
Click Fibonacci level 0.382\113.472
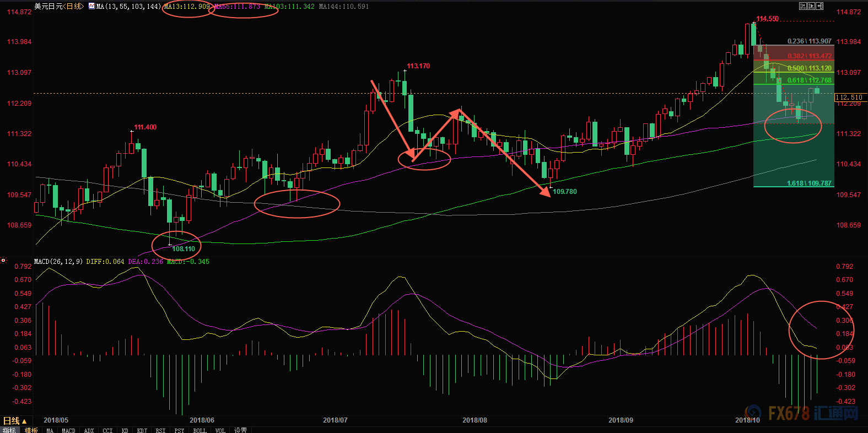pos(810,56)
